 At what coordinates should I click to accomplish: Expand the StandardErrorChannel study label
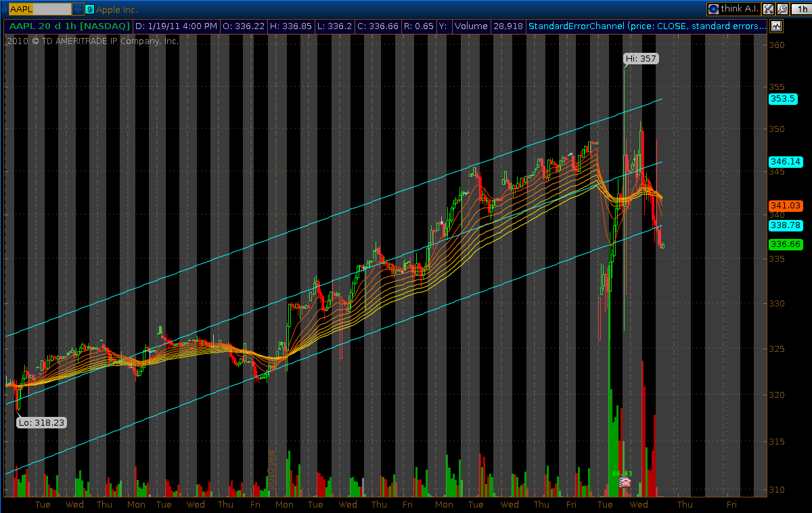pyautogui.click(x=647, y=26)
